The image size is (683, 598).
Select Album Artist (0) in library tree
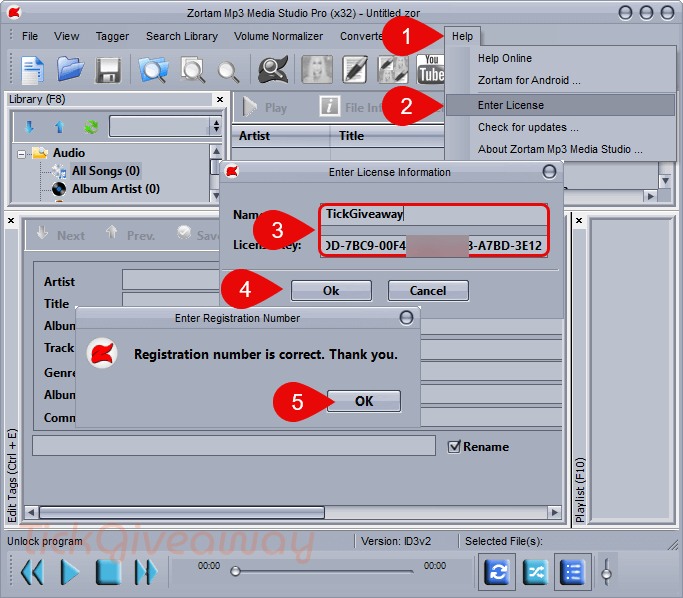coord(115,189)
